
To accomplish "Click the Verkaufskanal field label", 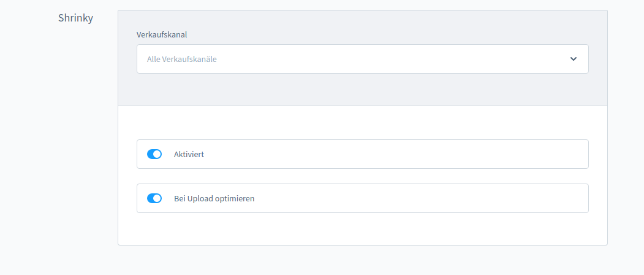I will coord(162,34).
